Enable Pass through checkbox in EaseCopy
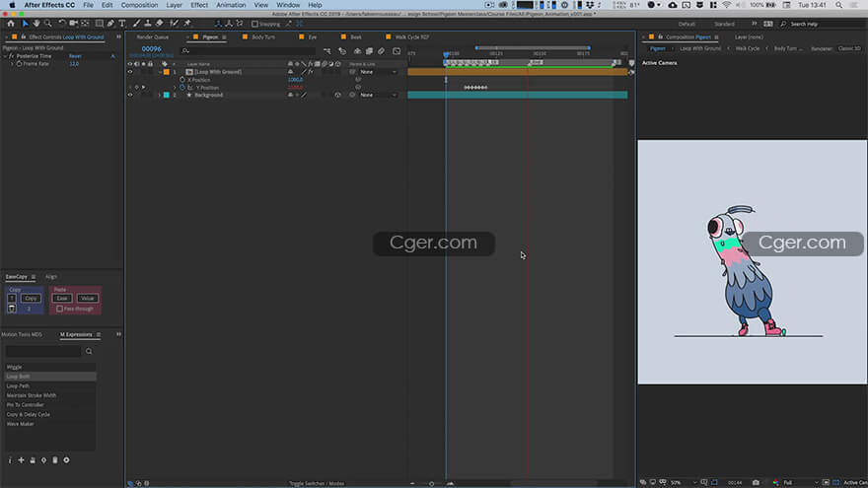Screen dimensions: 868x488 click(59, 309)
